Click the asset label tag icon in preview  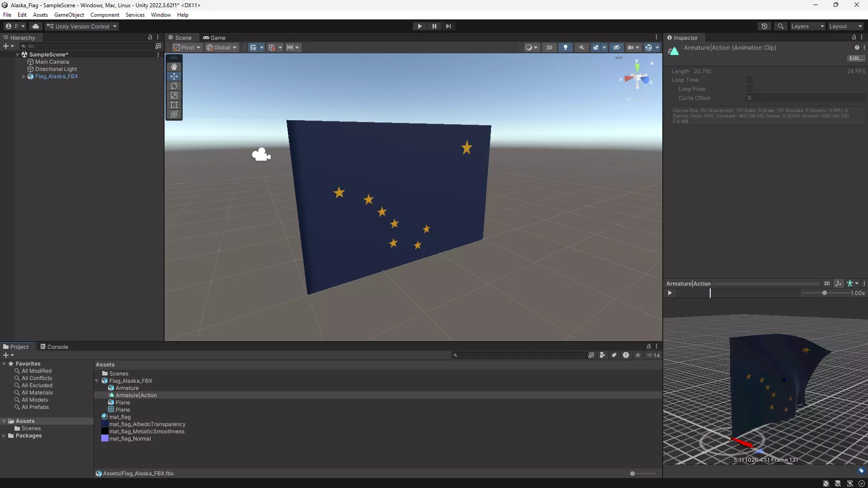(861, 471)
